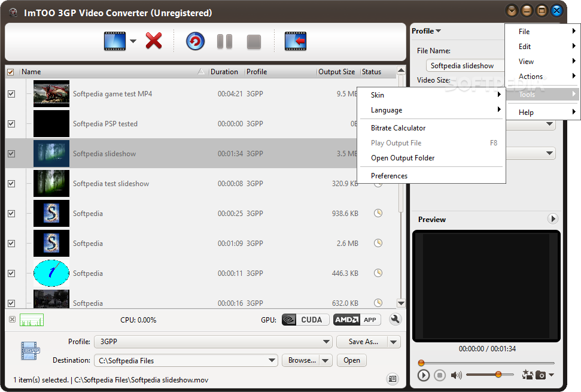
Task: Take snapshot with the camera icon
Action: coord(541,375)
